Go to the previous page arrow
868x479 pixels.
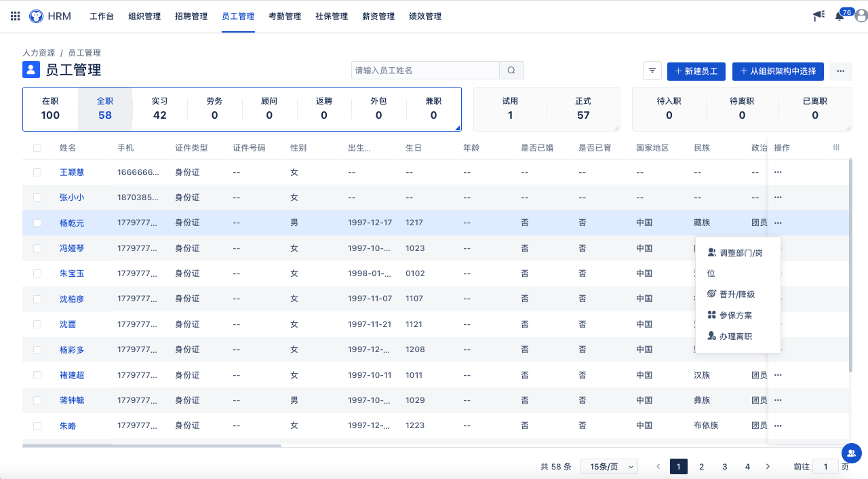click(658, 467)
